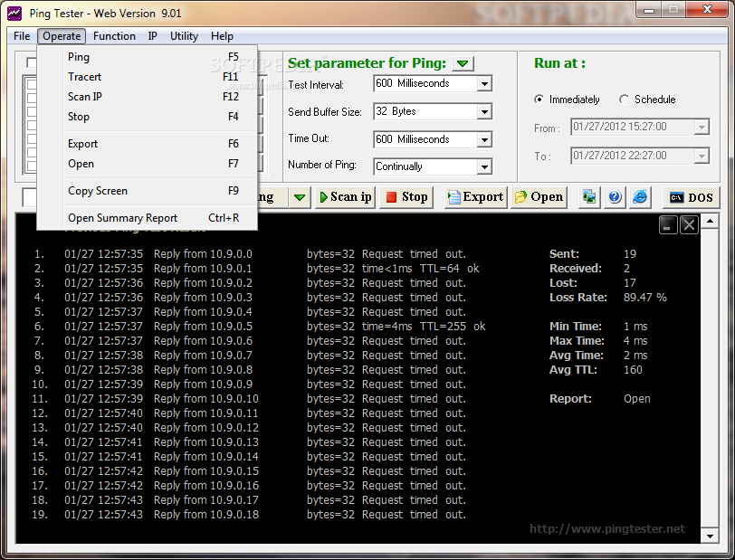Click the Received: 2 statistic
The height and width of the screenshot is (560, 735).
coord(589,269)
